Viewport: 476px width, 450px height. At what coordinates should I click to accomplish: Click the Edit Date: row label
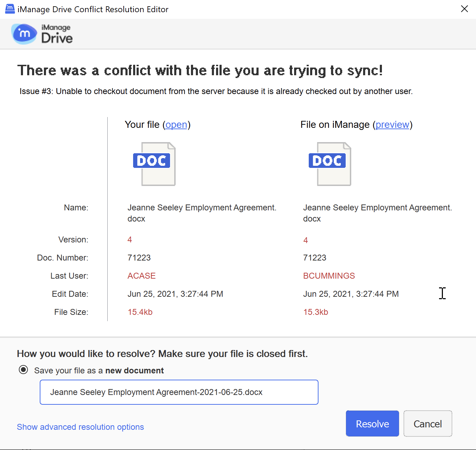point(70,294)
